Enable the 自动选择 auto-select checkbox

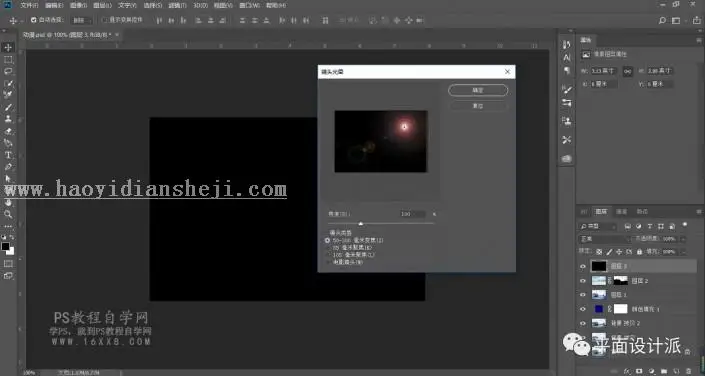(x=34, y=20)
